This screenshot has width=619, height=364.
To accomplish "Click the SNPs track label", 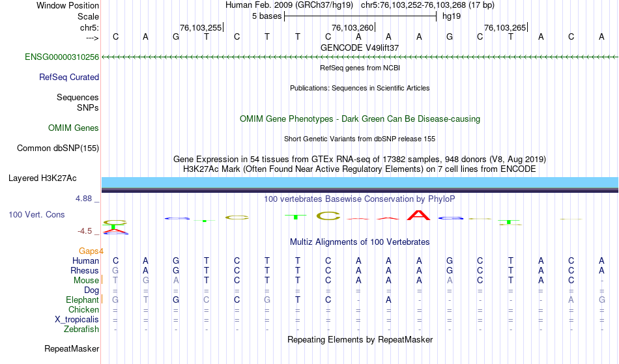I will point(88,107).
